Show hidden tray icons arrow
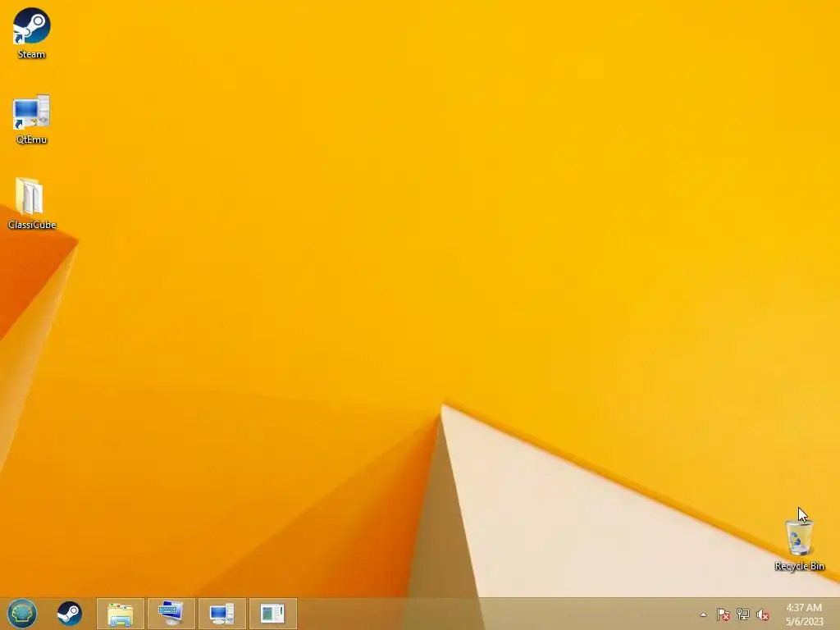This screenshot has height=630, width=840. click(x=703, y=614)
